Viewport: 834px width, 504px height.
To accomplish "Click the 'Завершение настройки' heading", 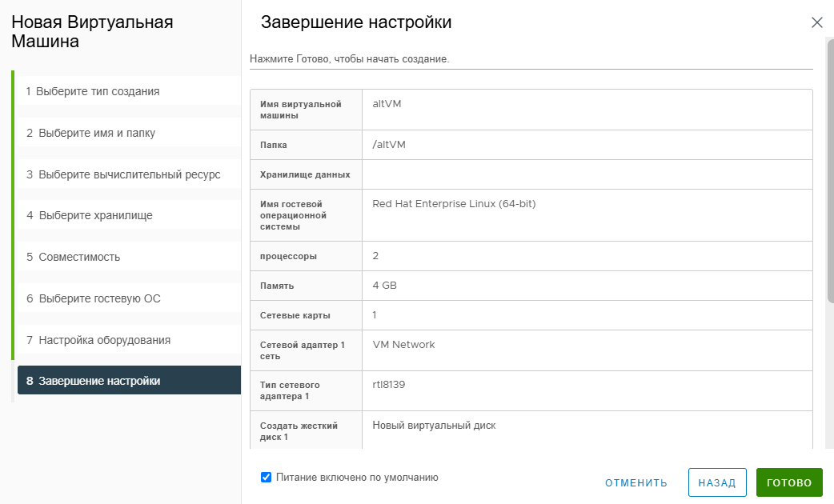I will (x=356, y=22).
